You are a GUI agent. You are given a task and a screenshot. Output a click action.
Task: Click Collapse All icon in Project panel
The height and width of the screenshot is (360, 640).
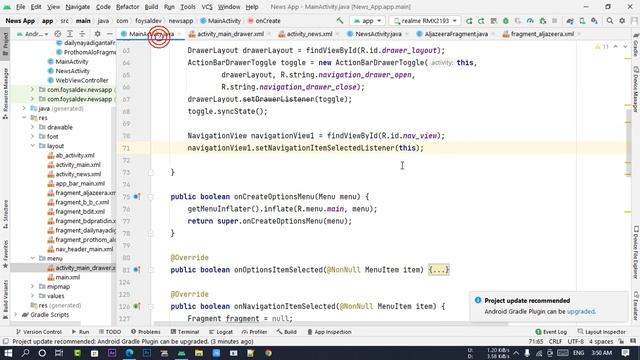82,34
